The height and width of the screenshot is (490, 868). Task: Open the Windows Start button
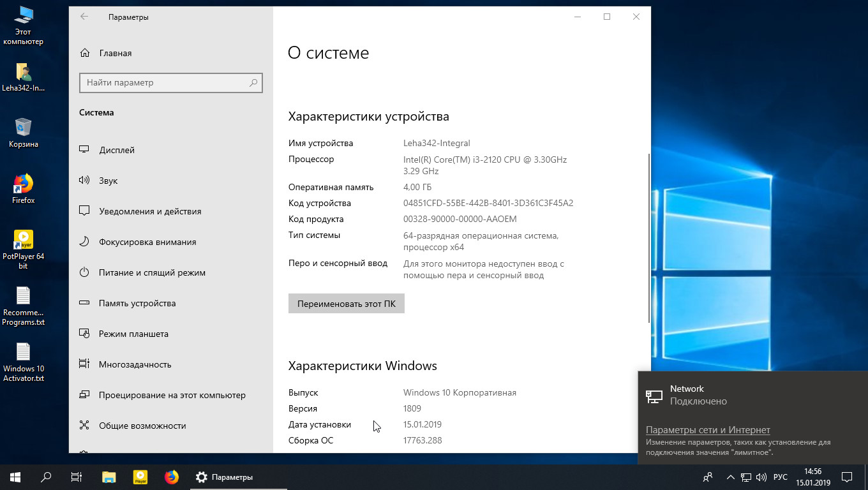coord(15,477)
